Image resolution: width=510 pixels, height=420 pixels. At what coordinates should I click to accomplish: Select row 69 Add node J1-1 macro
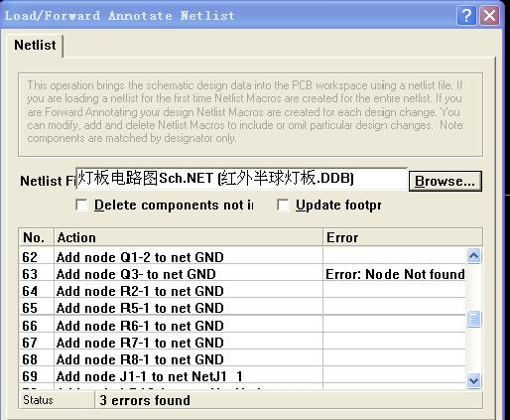click(242, 376)
